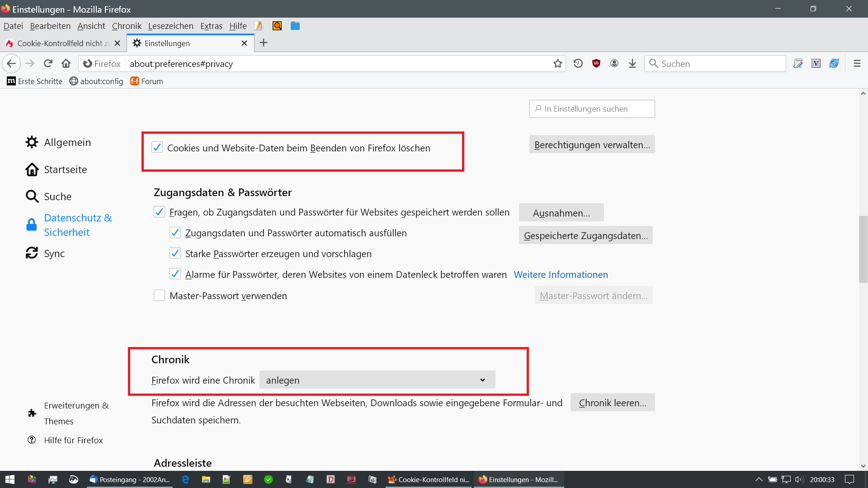868x488 pixels.
Task: Click the reload page icon
Action: pyautogui.click(x=48, y=63)
